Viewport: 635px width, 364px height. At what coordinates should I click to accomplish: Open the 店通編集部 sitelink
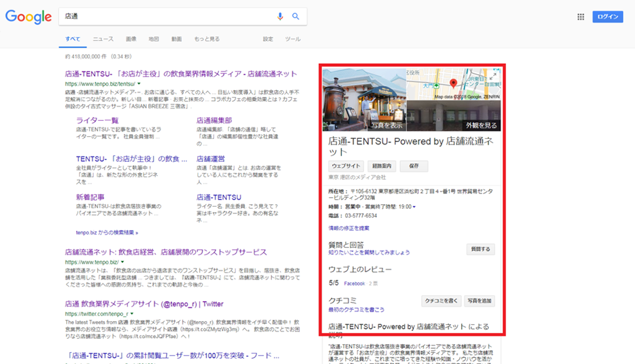coord(214,120)
